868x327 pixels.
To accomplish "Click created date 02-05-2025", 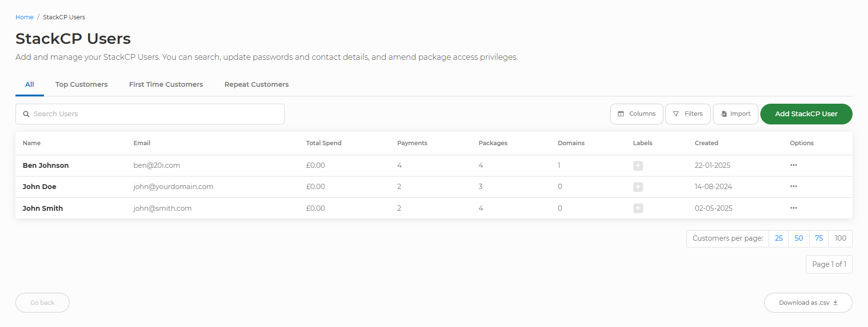I will (714, 208).
